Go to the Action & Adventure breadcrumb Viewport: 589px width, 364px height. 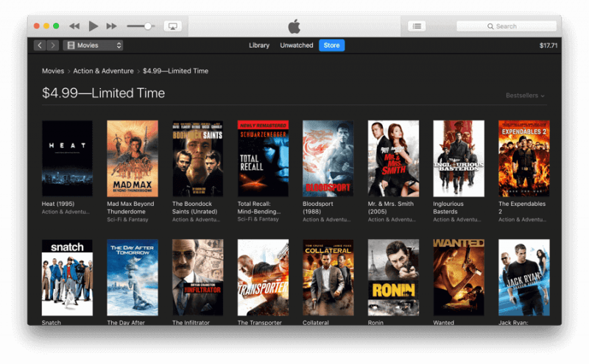point(103,71)
